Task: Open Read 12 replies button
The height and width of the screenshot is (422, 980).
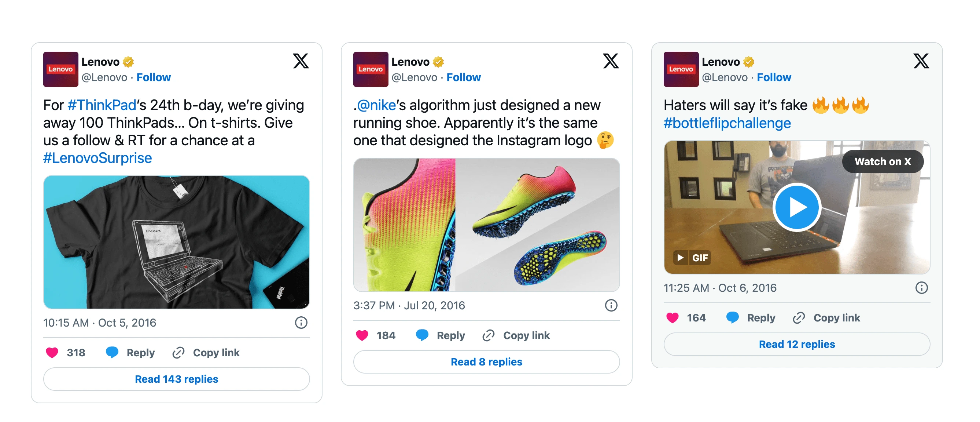Action: pos(797,344)
